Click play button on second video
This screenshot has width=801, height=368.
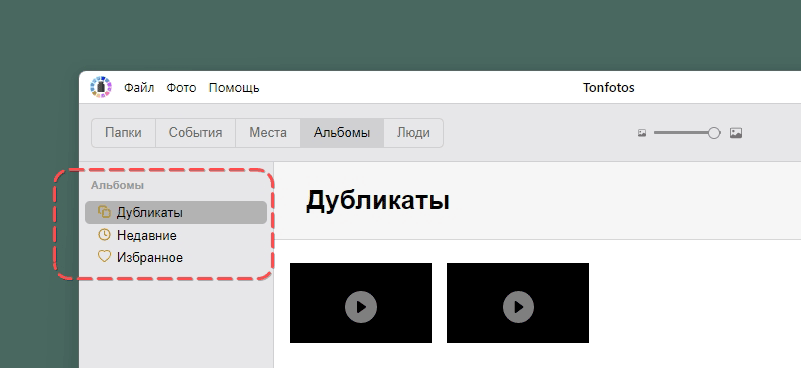(519, 307)
